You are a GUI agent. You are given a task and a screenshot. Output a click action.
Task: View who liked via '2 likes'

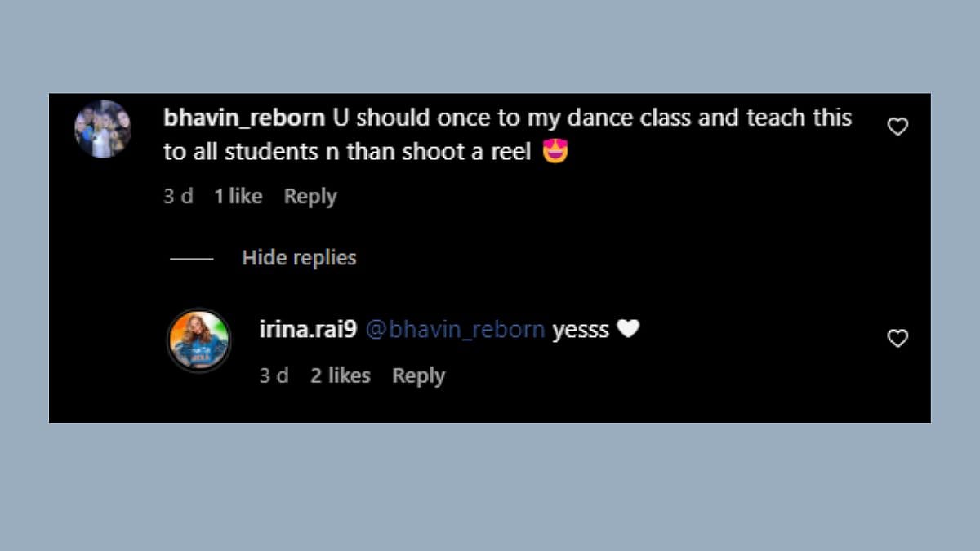[x=340, y=376]
